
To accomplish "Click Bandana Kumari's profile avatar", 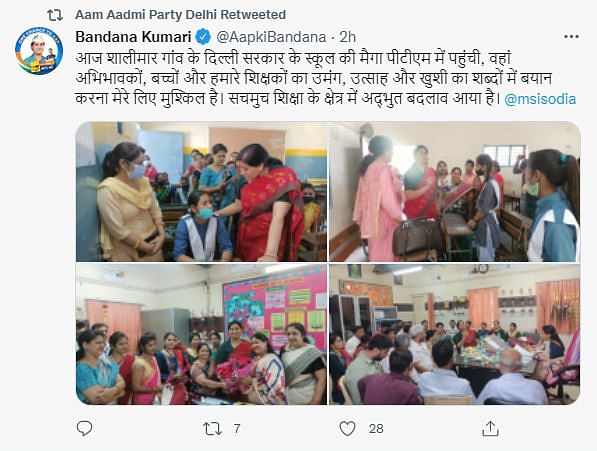I will (39, 51).
